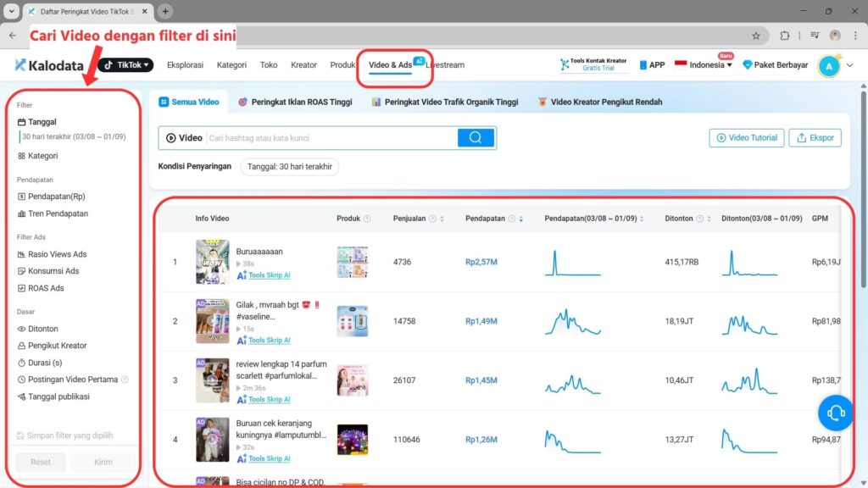This screenshot has width=868, height=488.
Task: Expand the ROAS Ads filter
Action: 41,288
